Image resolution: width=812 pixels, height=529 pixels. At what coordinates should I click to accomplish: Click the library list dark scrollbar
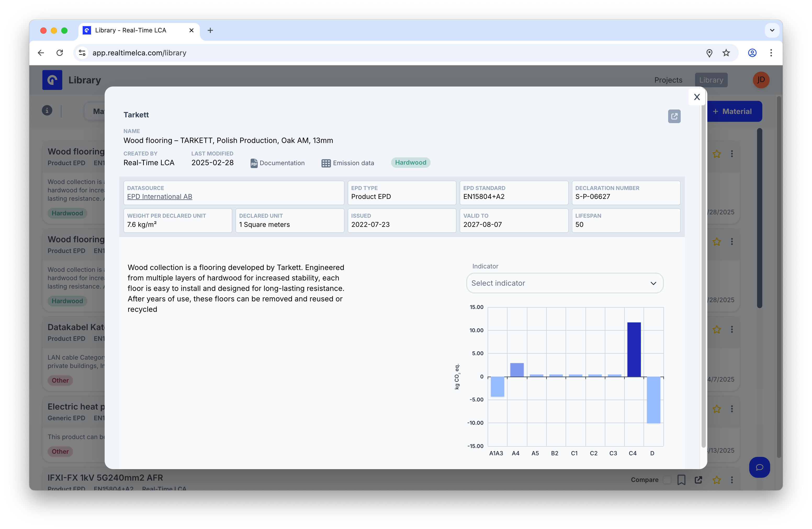point(759,218)
